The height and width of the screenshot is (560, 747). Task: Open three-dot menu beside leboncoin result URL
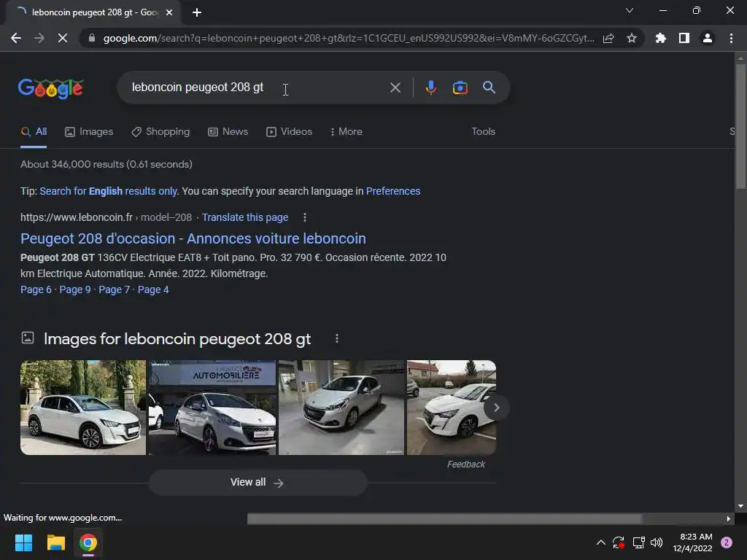(x=305, y=217)
